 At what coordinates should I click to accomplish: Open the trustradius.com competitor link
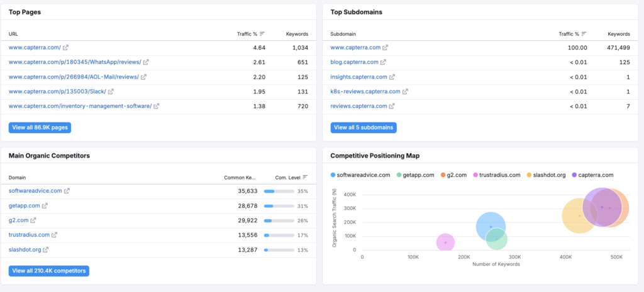point(29,235)
